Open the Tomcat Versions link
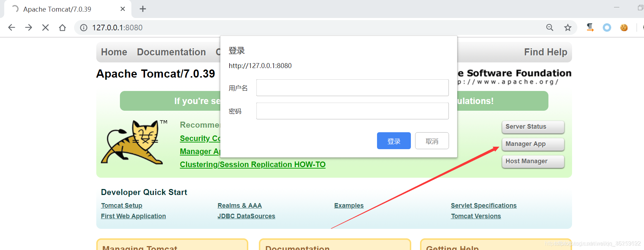The width and height of the screenshot is (644, 250). pos(476,216)
